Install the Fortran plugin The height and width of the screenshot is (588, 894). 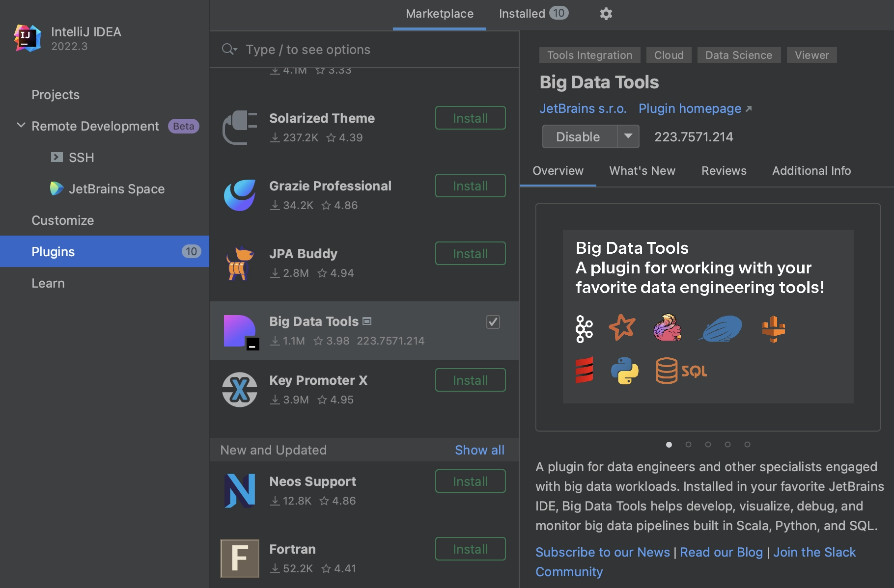(x=471, y=549)
